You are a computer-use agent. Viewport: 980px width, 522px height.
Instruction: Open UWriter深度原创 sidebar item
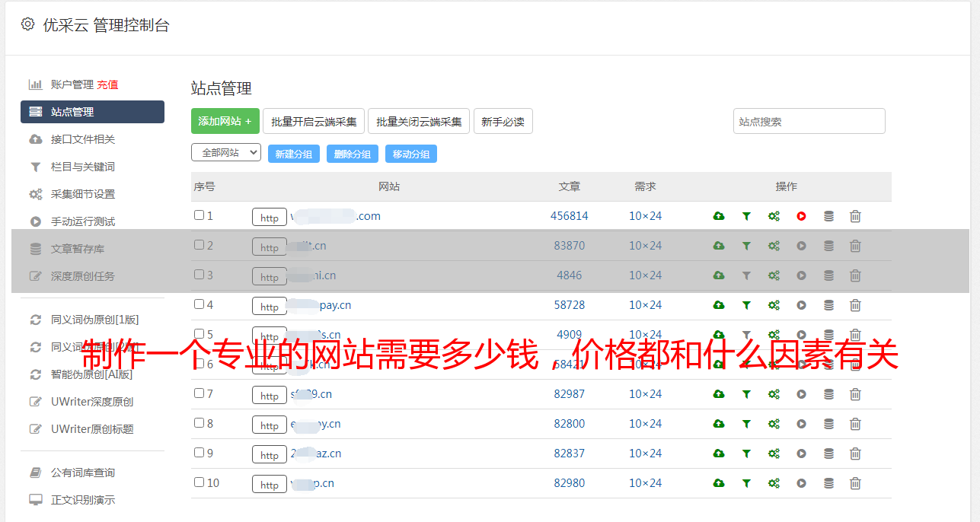[x=92, y=402]
